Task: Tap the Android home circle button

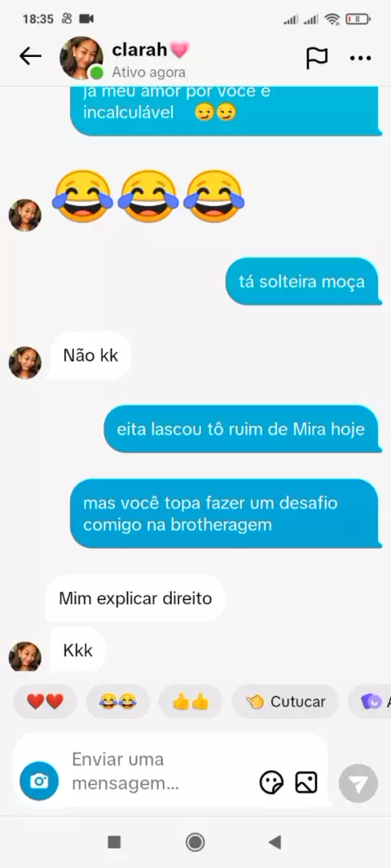Action: pos(195,843)
